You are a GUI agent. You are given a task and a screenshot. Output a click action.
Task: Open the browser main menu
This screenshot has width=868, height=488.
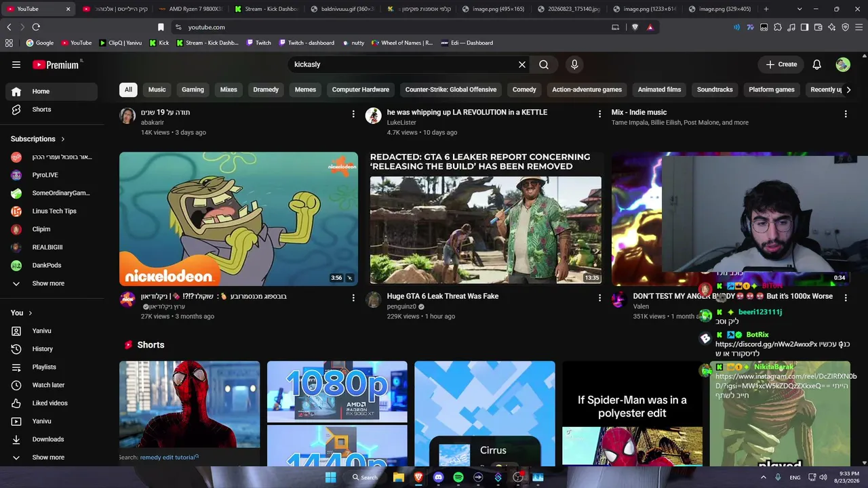coord(859,27)
